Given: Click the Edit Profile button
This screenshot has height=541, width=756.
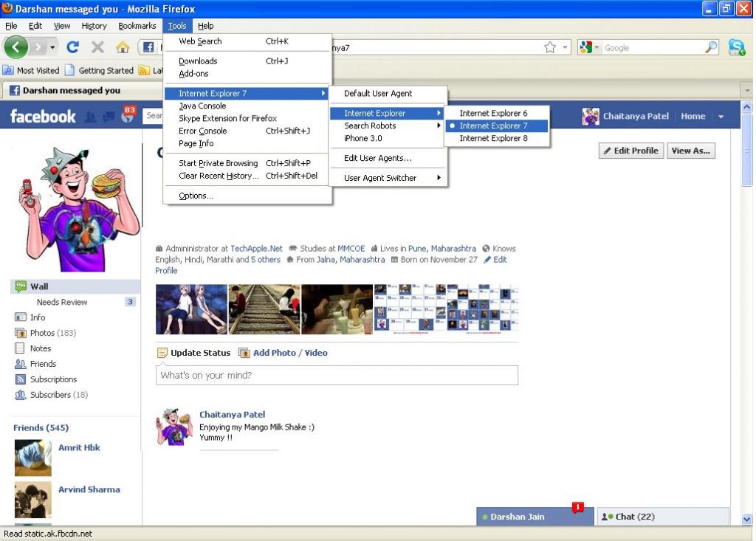Looking at the screenshot, I should pos(631,151).
